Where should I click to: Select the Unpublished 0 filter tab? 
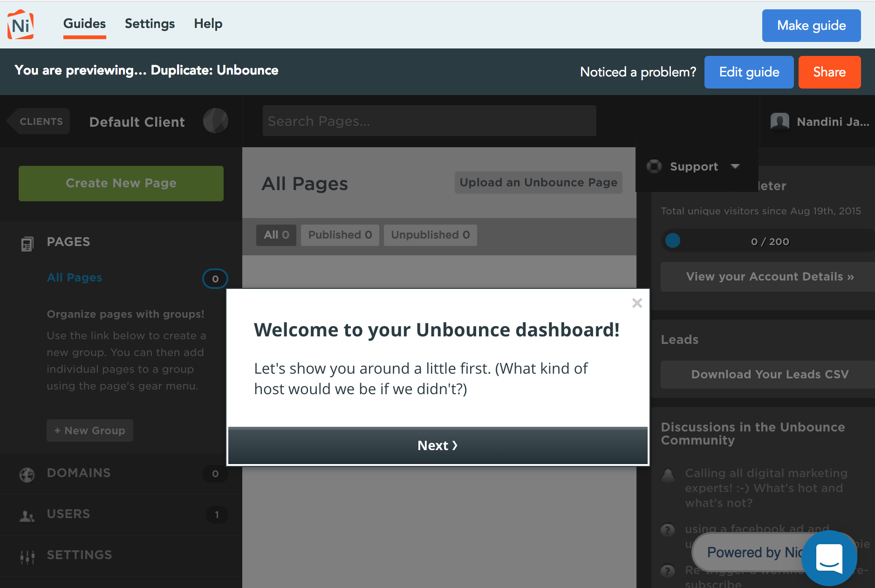(x=431, y=235)
